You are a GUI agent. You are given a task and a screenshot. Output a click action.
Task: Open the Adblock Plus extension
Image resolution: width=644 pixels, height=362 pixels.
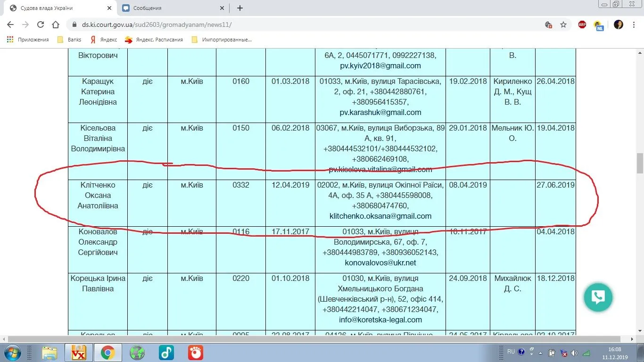[x=582, y=25]
